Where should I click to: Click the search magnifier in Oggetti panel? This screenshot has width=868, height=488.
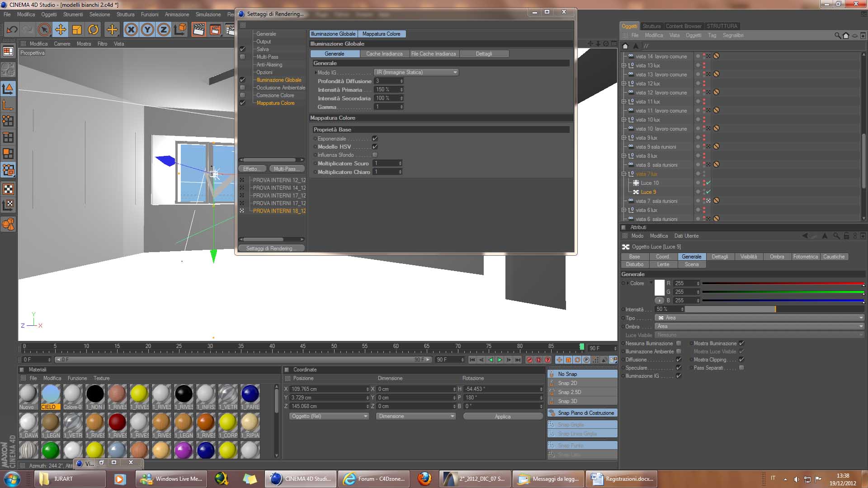(x=837, y=35)
